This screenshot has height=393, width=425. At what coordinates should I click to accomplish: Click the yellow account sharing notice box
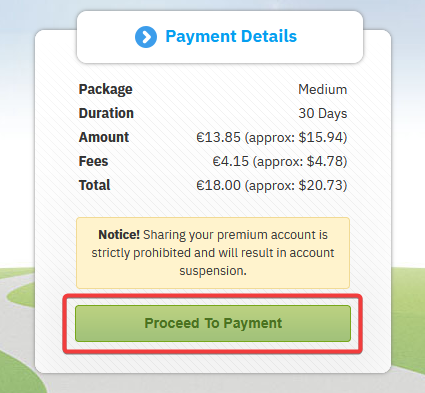pos(213,253)
